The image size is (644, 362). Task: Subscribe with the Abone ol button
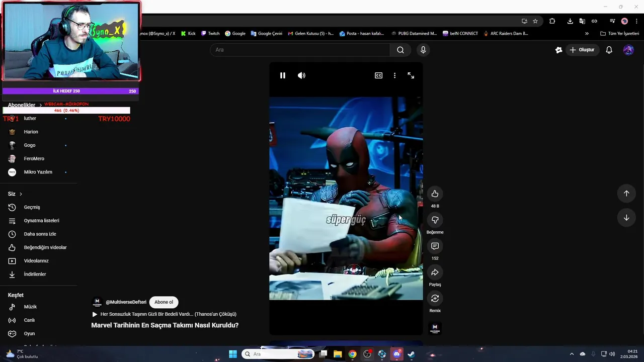coord(164,302)
